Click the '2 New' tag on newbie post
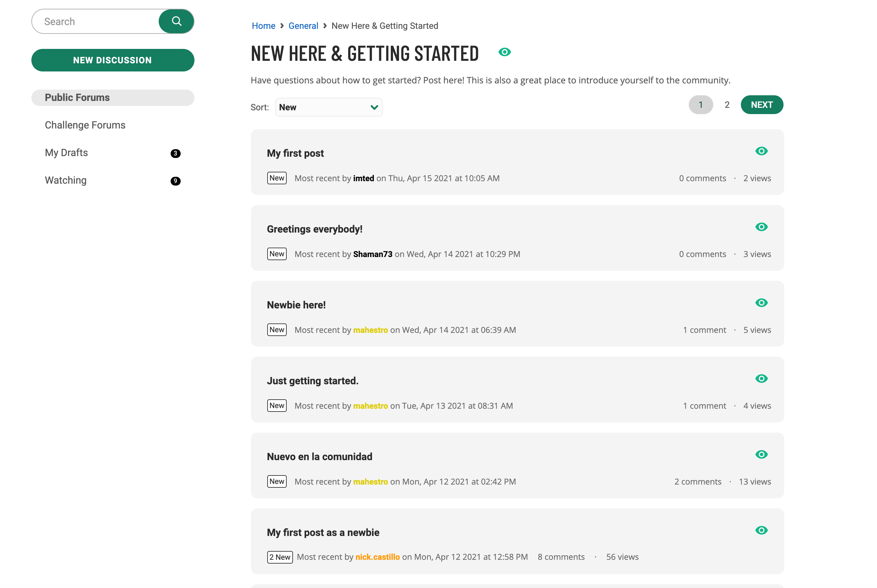 coord(280,557)
